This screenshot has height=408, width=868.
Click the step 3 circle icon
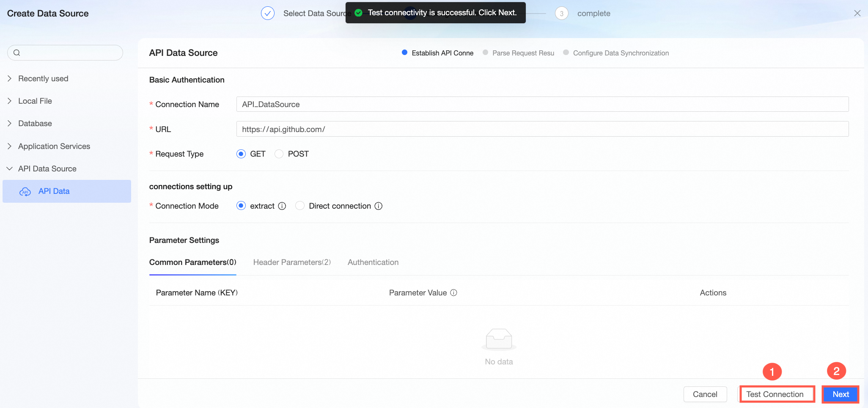tap(562, 14)
